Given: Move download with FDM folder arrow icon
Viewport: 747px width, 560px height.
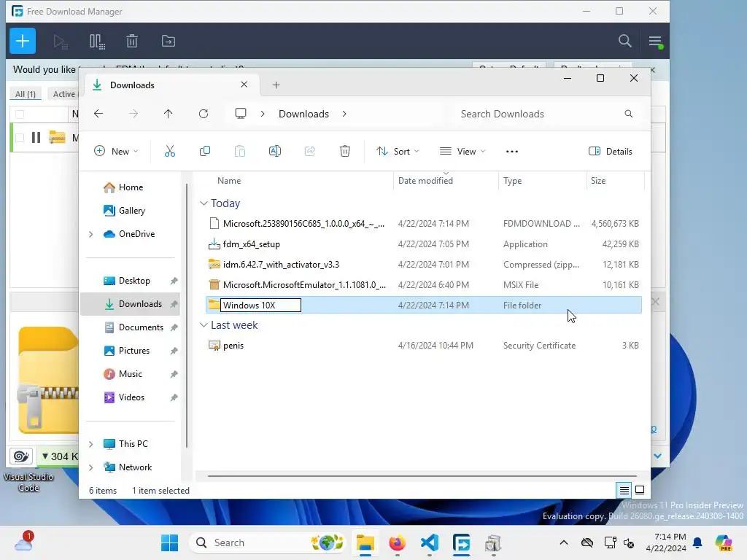Looking at the screenshot, I should (169, 42).
